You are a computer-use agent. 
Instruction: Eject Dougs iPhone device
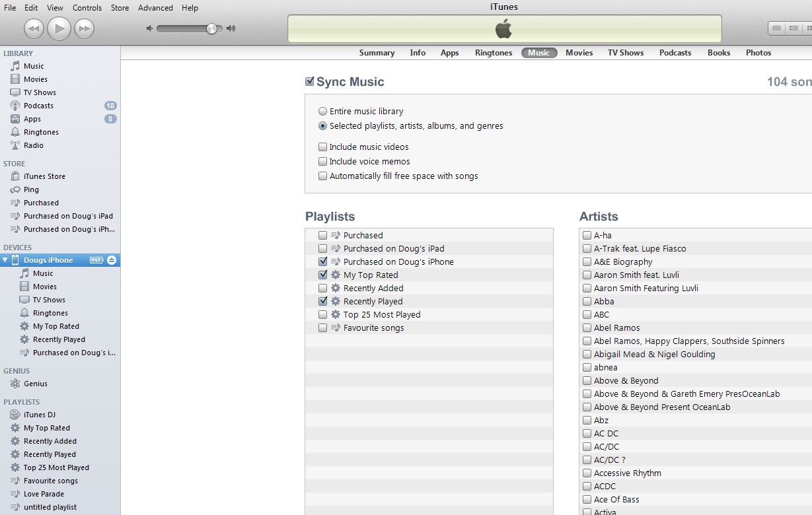tap(112, 260)
